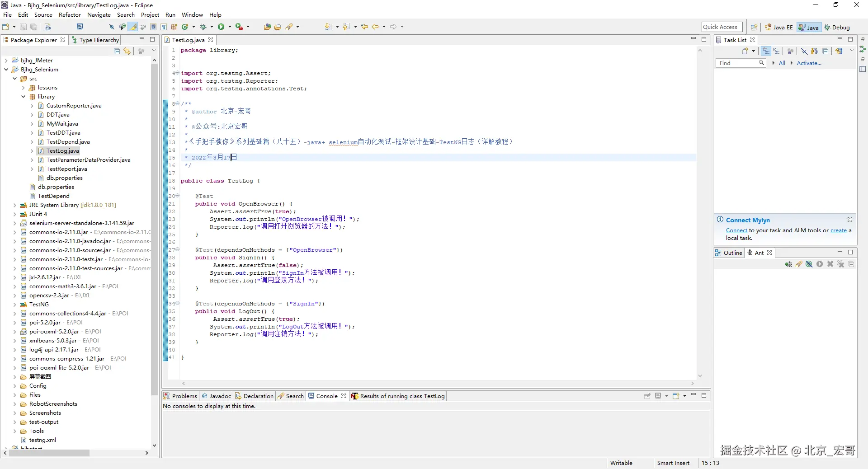Go to Previous Annotation via toolbar icon

click(346, 27)
